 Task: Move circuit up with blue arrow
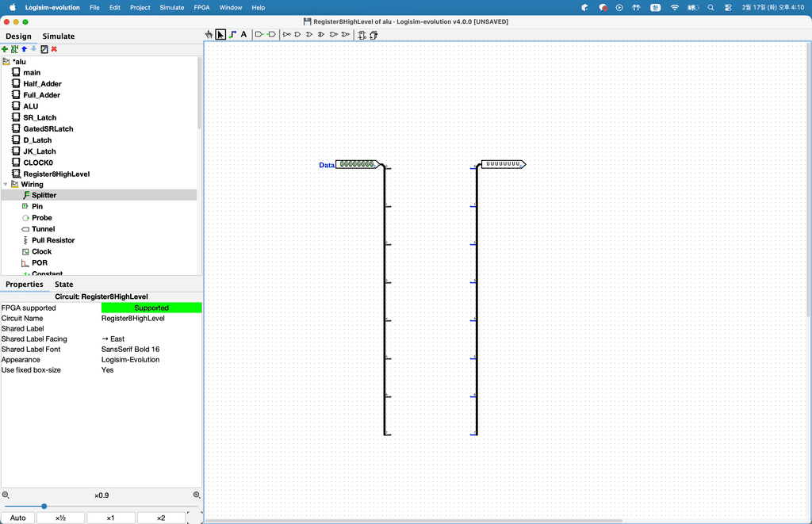point(24,49)
